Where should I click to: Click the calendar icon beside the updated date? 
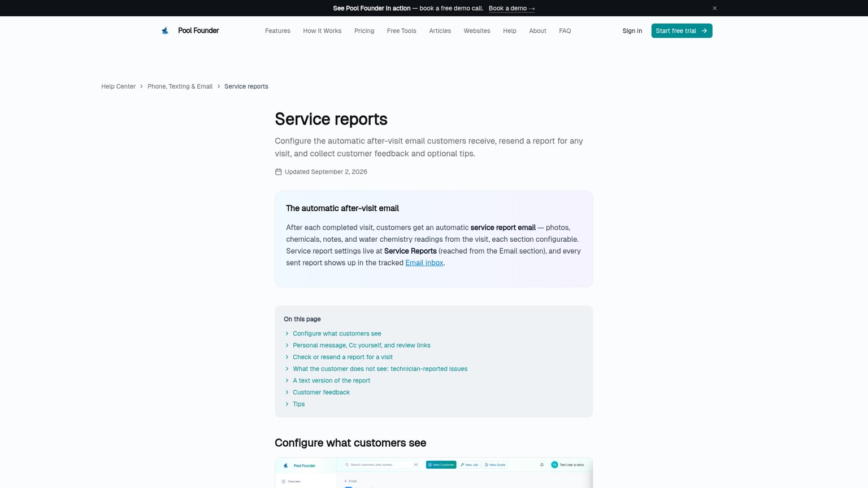click(278, 172)
